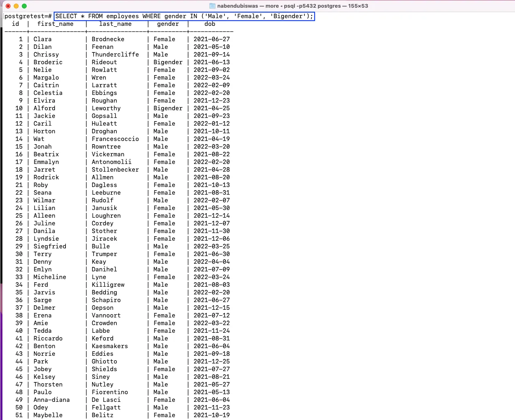This screenshot has height=420, width=515.
Task: Click Bigender in Alford's row
Action: click(168, 108)
